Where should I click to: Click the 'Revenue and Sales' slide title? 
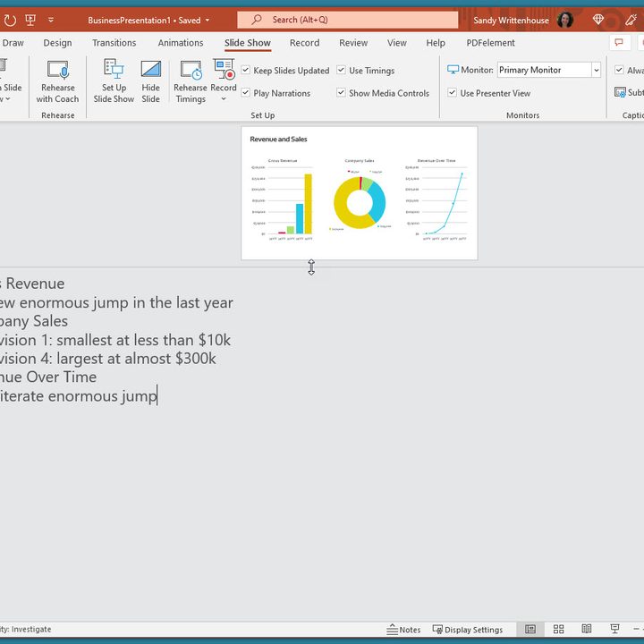pos(278,140)
